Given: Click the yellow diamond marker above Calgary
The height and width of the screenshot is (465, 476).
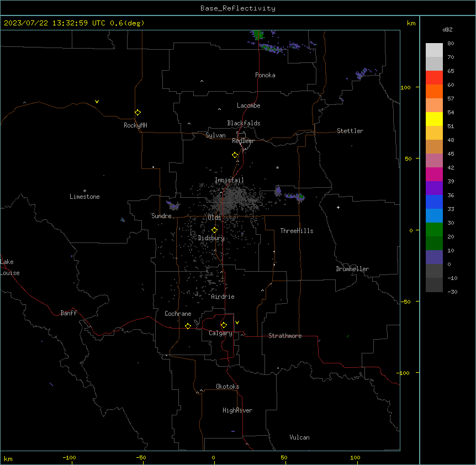Looking at the screenshot, I should [x=224, y=325].
